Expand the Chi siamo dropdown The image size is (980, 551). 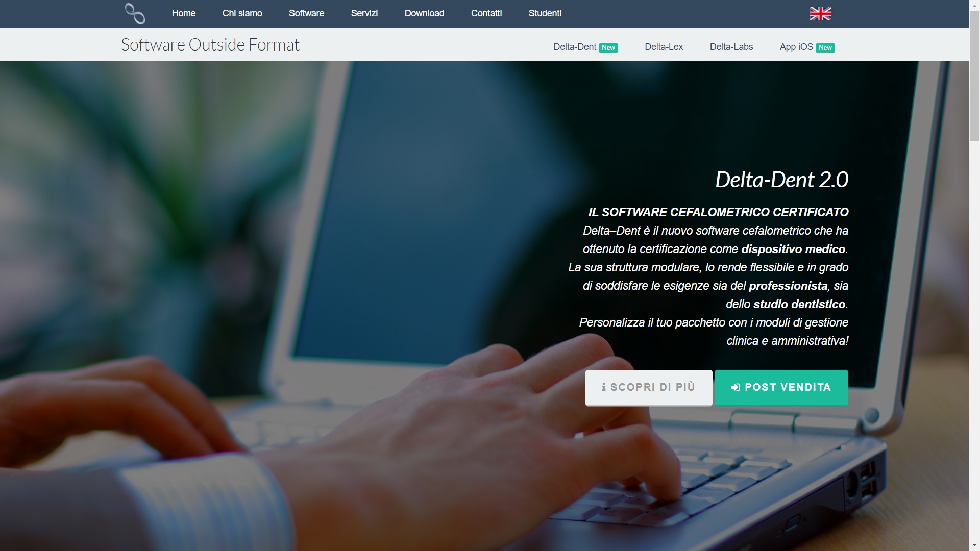[x=242, y=13]
